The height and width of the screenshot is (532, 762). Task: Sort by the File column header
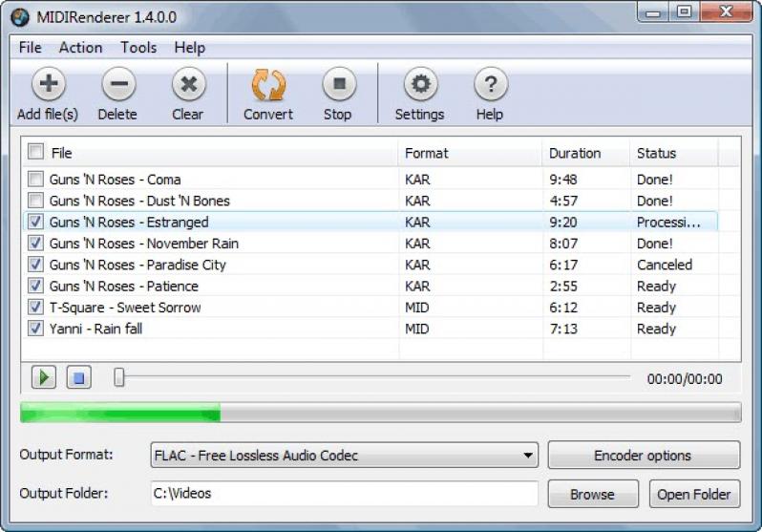[210, 153]
